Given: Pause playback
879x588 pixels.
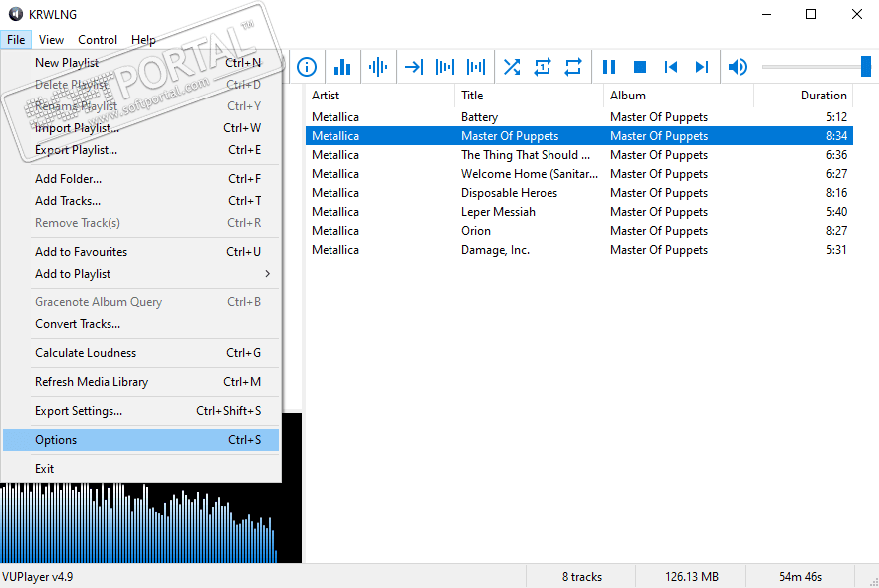Looking at the screenshot, I should pos(609,67).
